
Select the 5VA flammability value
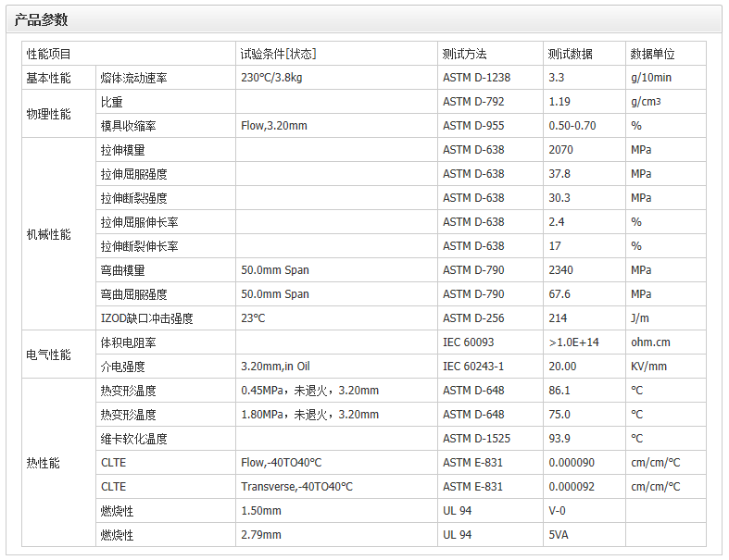pos(559,535)
